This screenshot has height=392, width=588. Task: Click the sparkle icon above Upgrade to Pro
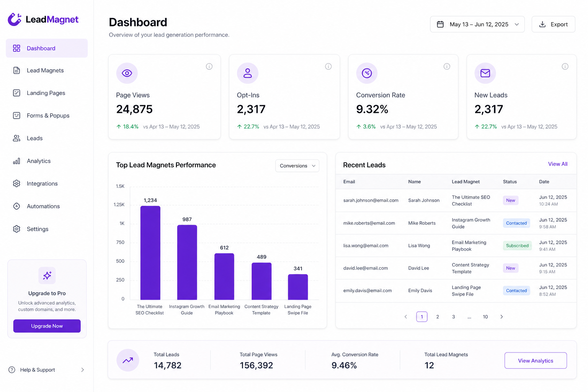tap(47, 276)
